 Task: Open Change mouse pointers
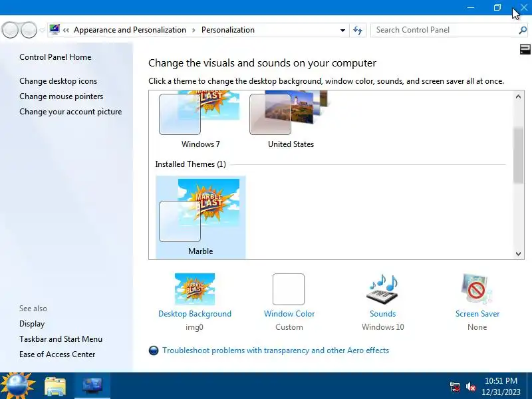coord(61,96)
